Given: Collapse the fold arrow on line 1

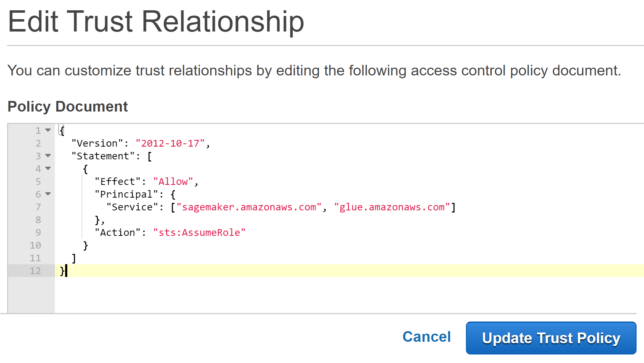Looking at the screenshot, I should pyautogui.click(x=48, y=130).
